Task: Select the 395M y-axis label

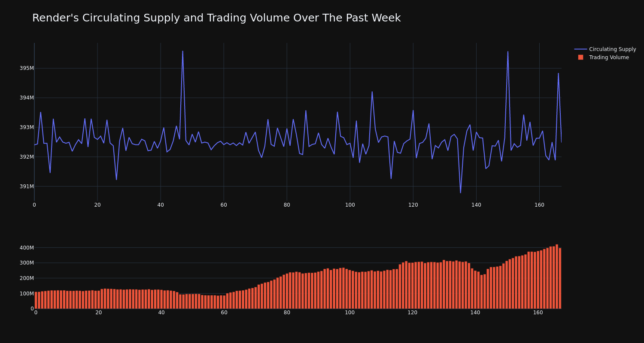Action: [x=27, y=68]
